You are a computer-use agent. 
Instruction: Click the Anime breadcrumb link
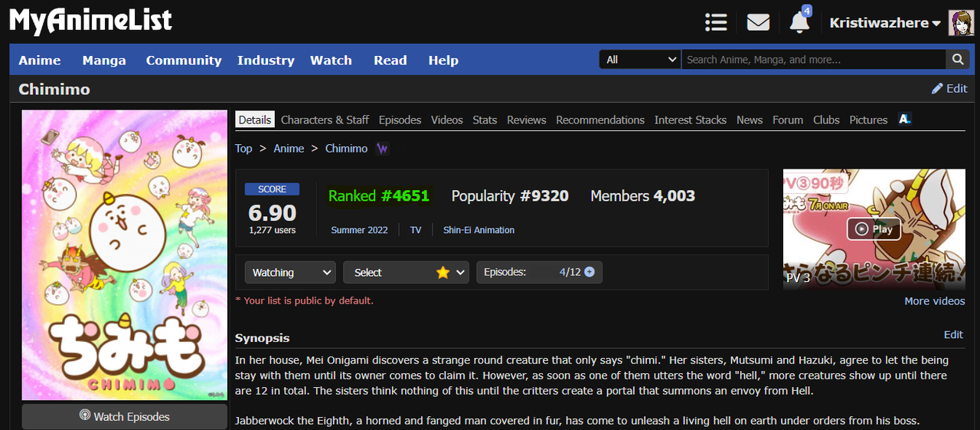pyautogui.click(x=289, y=149)
